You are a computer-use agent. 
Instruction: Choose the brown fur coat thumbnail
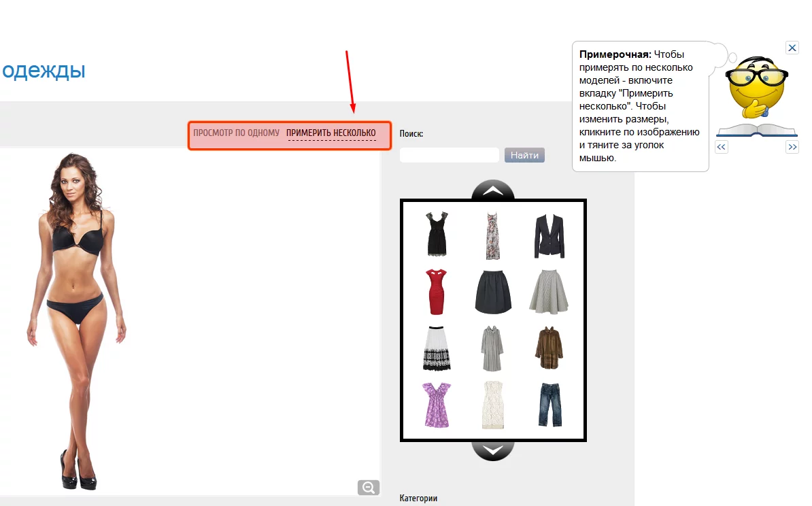[x=548, y=348]
